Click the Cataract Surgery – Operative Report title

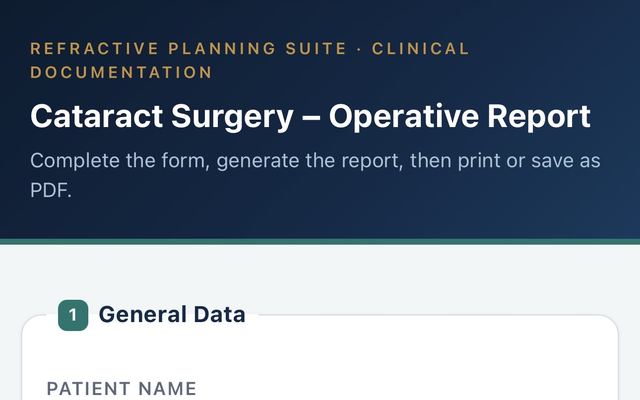(x=310, y=117)
